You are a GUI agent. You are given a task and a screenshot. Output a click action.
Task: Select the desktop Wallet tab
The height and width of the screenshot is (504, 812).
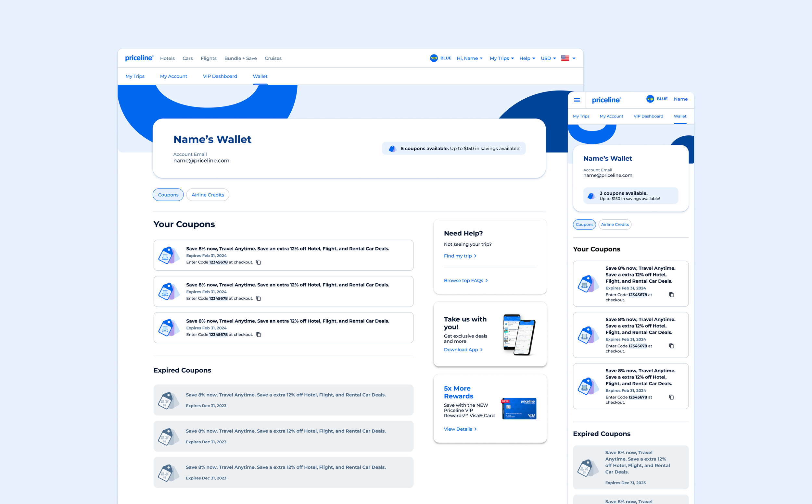pos(260,76)
